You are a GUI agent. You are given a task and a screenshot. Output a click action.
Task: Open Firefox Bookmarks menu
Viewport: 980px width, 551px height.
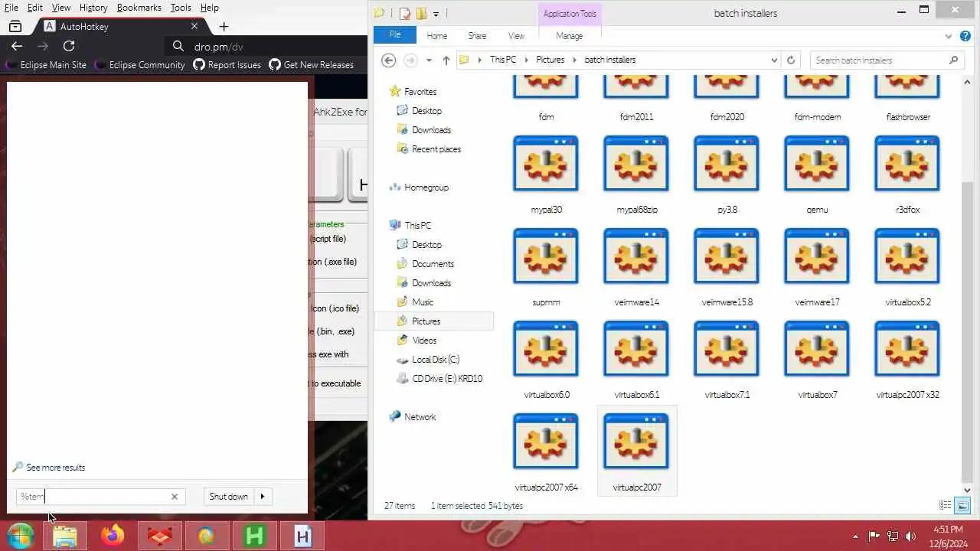(x=139, y=8)
